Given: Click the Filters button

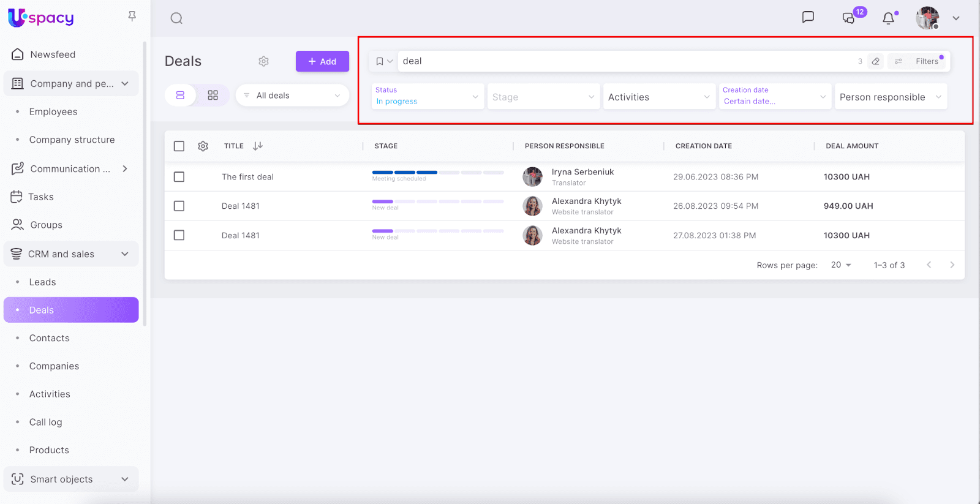Looking at the screenshot, I should 919,61.
